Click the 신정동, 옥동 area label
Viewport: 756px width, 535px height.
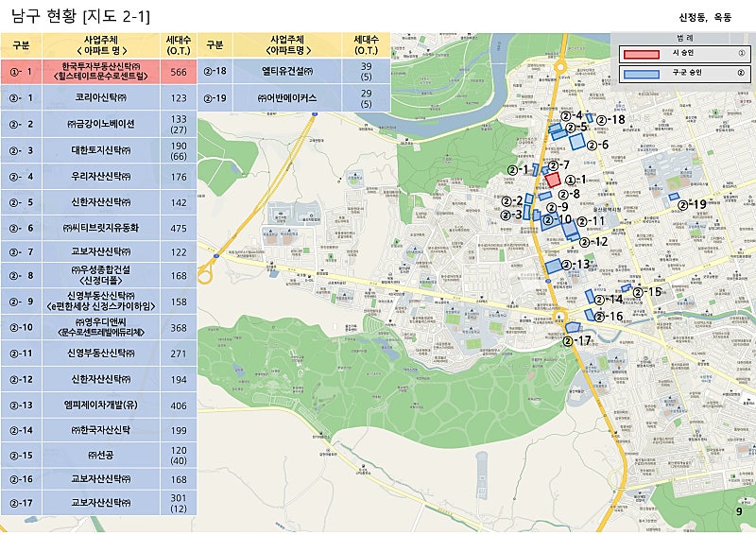705,18
